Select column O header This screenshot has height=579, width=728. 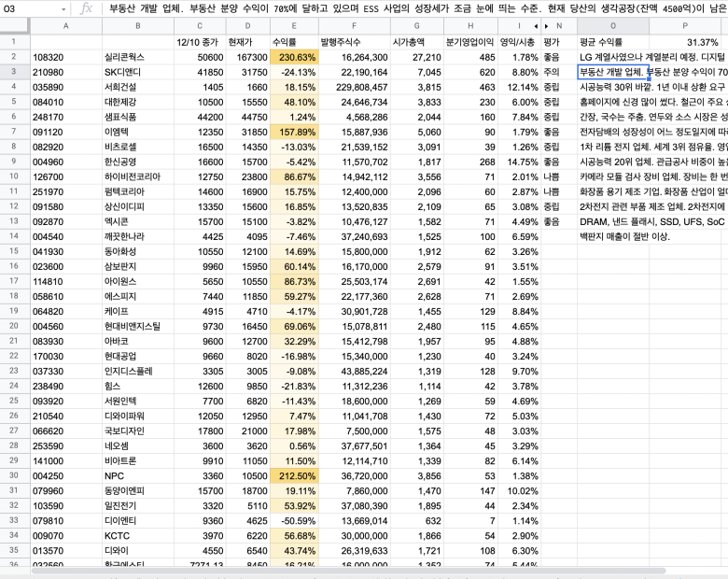pyautogui.click(x=613, y=26)
